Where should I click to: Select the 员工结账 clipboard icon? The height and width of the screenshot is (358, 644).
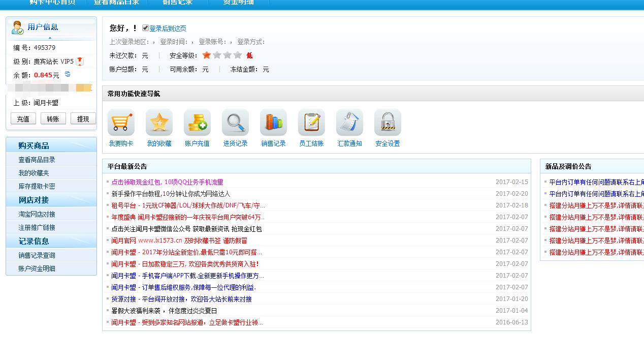(x=311, y=122)
